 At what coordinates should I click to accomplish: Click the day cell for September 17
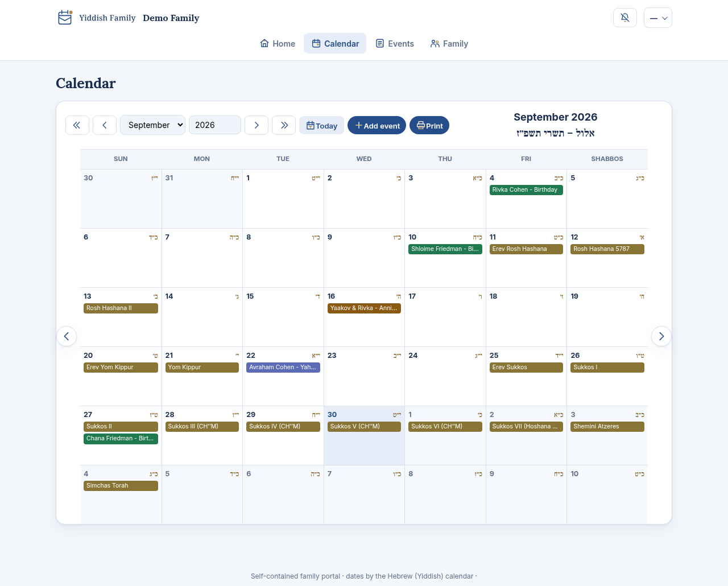click(445, 317)
